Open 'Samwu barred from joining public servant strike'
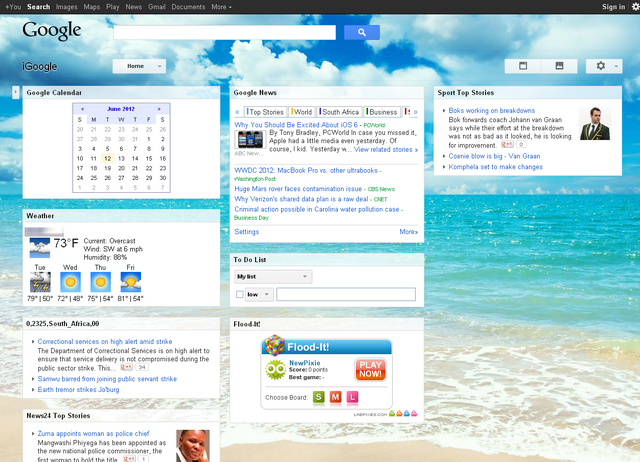Screen dimensions: 640x462 (107, 379)
